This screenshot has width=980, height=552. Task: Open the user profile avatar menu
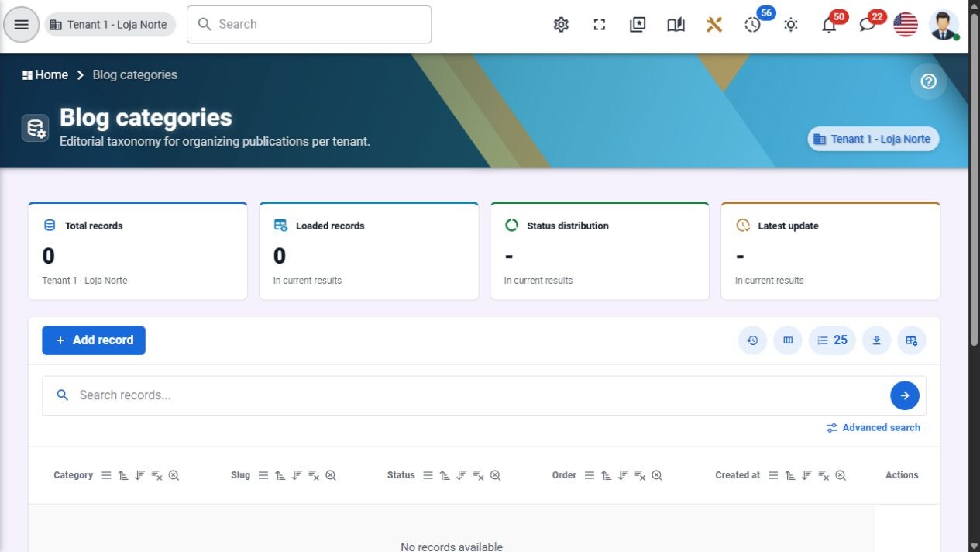point(944,25)
